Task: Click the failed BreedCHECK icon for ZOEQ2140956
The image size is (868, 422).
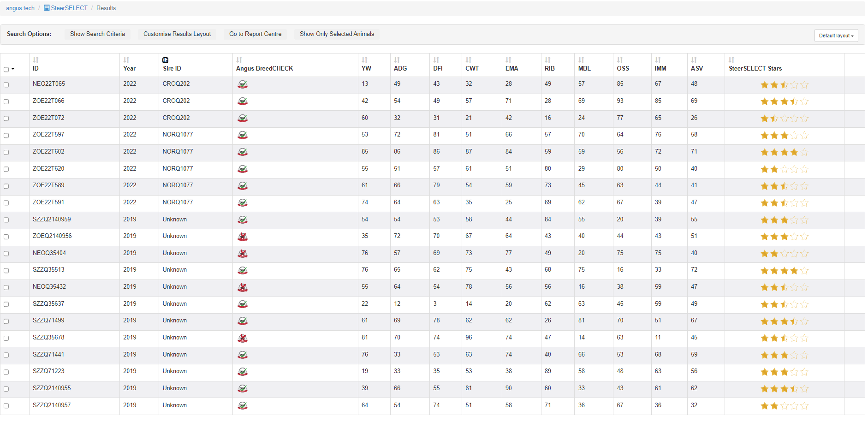Action: coord(243,237)
